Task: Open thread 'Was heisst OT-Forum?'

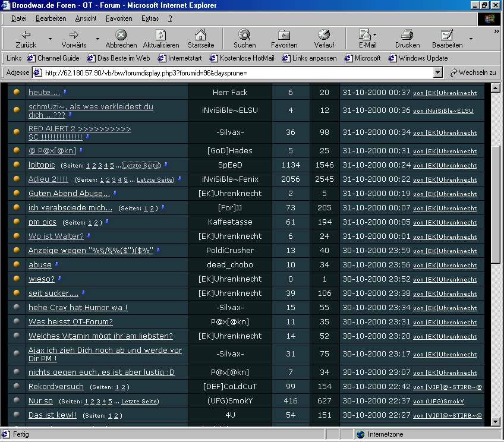Action: pos(70,322)
